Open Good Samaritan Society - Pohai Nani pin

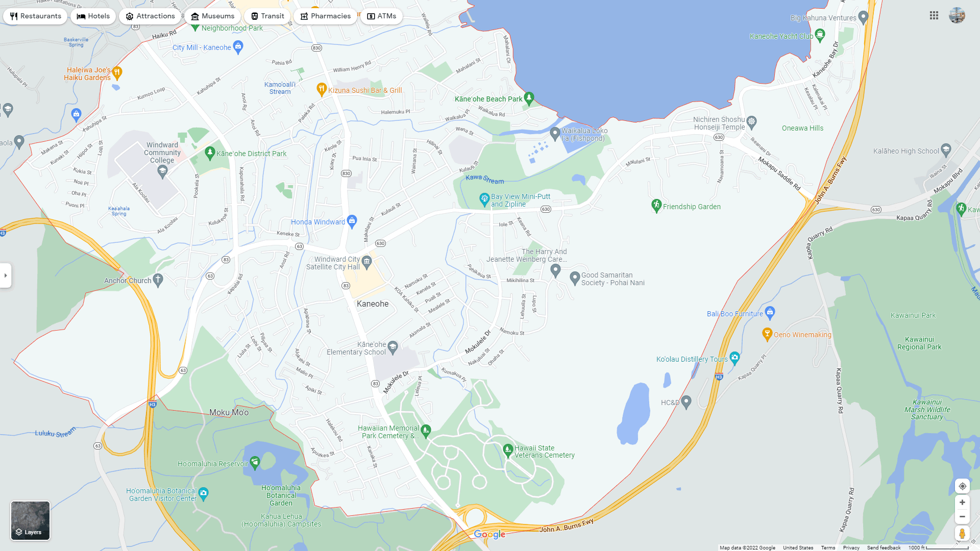click(x=575, y=278)
